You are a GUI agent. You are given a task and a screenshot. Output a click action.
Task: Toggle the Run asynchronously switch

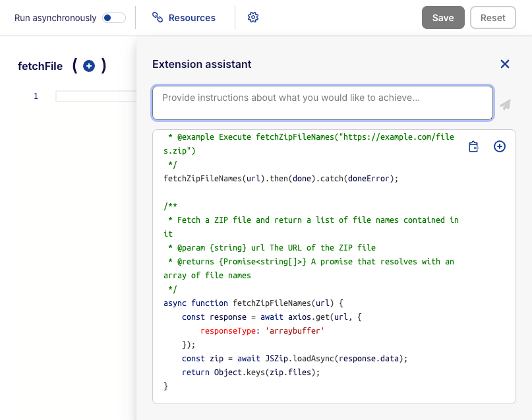[x=114, y=18]
